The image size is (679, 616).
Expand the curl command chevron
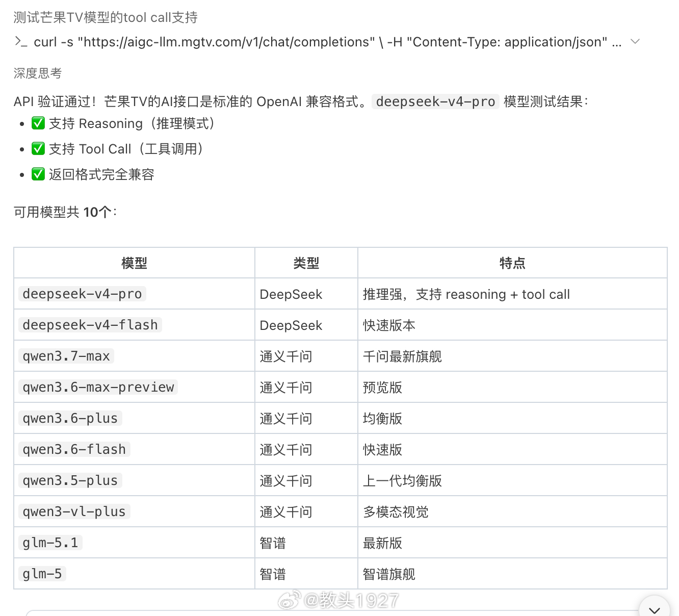click(635, 41)
